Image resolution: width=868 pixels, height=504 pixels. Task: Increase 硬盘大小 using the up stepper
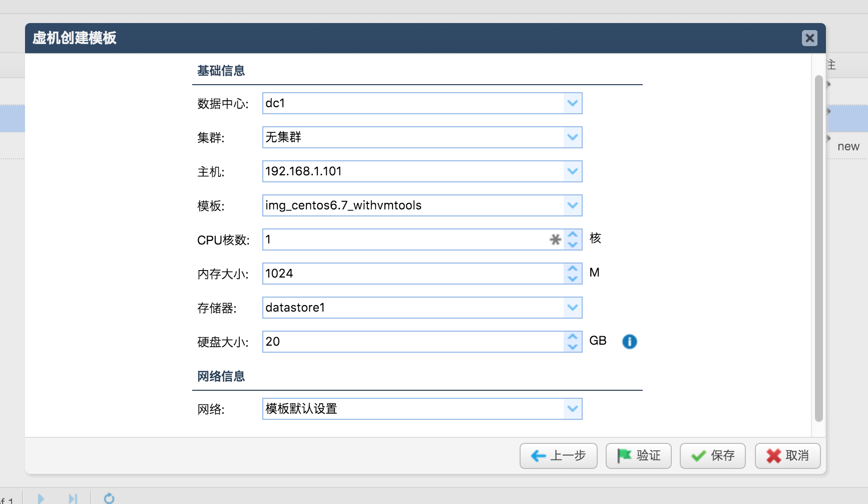tap(573, 337)
